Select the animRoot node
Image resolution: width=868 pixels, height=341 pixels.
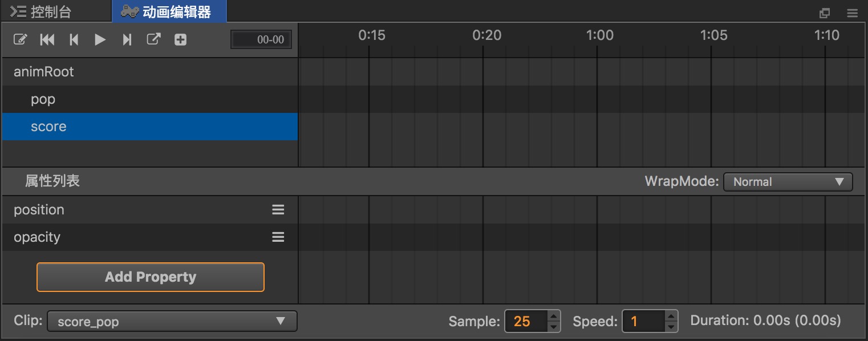44,72
